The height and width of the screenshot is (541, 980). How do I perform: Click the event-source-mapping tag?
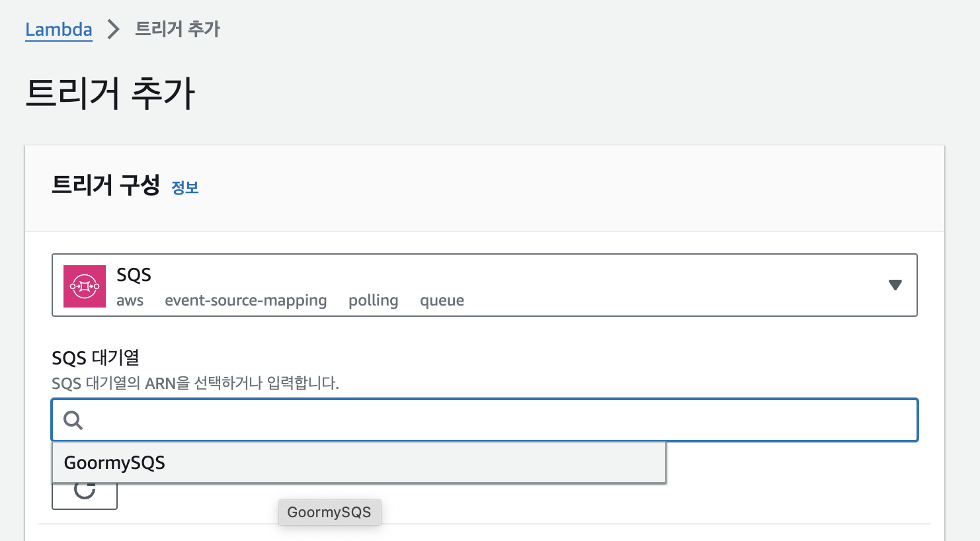245,301
